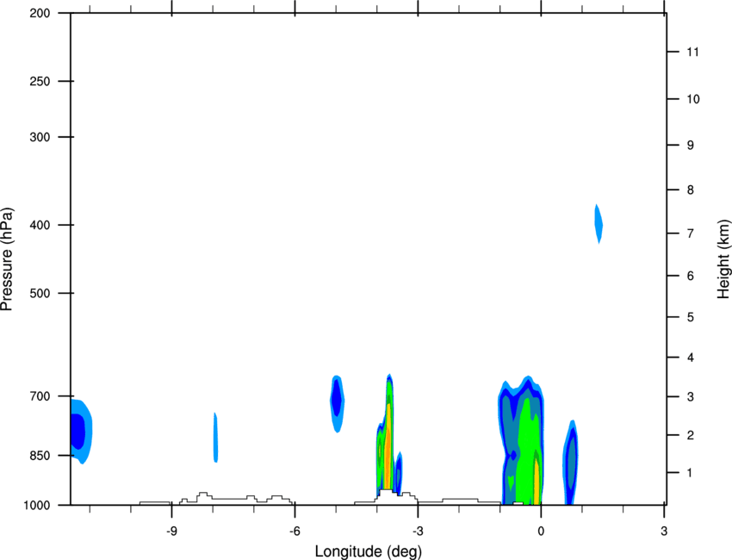The image size is (732, 560).
Task: Click the Pressure (hPa) axis title
Action: pyautogui.click(x=7, y=259)
